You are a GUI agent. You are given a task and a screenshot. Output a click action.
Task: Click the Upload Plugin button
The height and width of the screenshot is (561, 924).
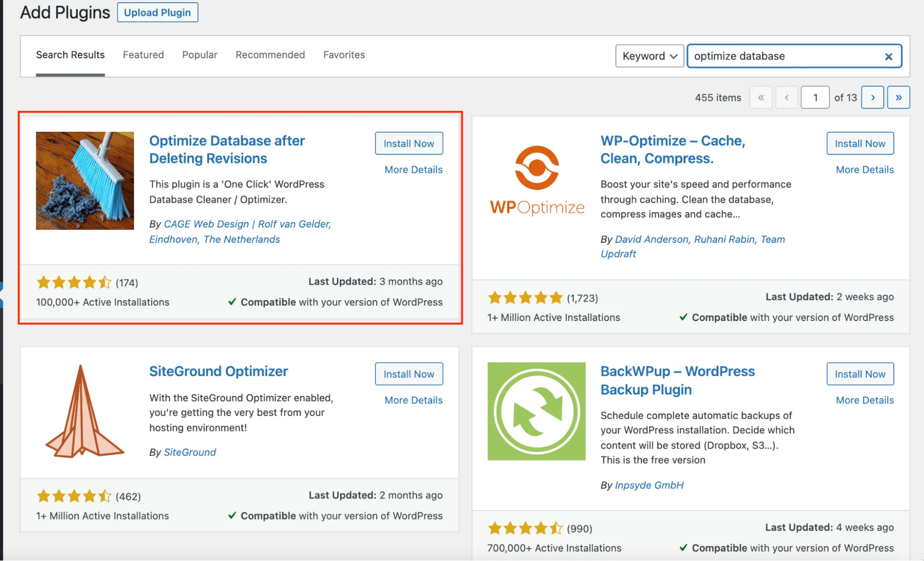tap(157, 12)
